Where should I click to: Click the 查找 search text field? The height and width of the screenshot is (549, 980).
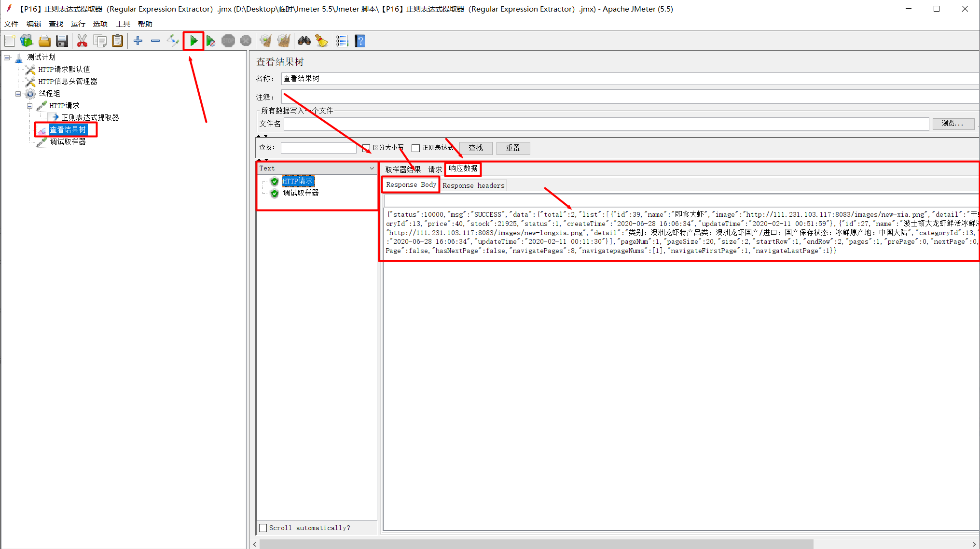318,148
